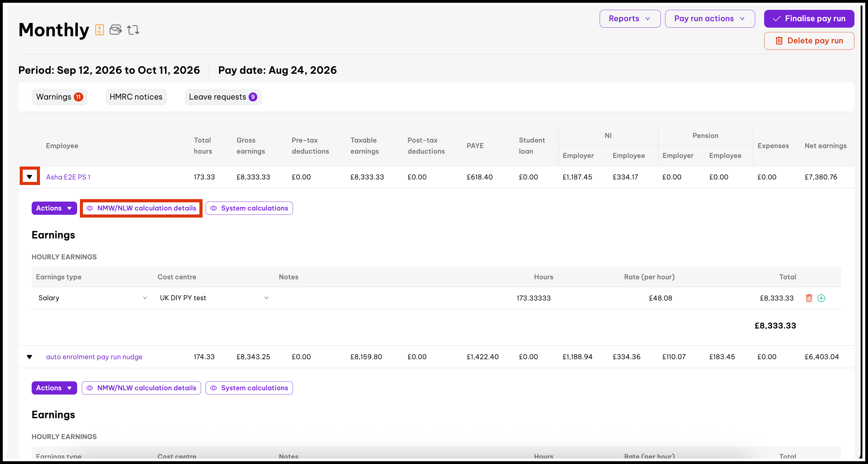Change the Salary earnings type dropdown
Image resolution: width=868 pixels, height=464 pixels.
click(93, 298)
